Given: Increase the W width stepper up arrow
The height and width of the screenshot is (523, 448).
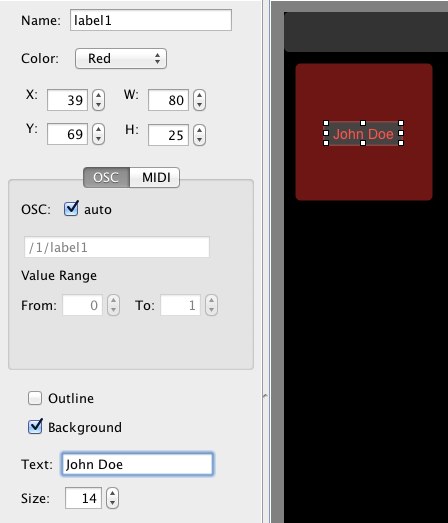Looking at the screenshot, I should (x=199, y=95).
